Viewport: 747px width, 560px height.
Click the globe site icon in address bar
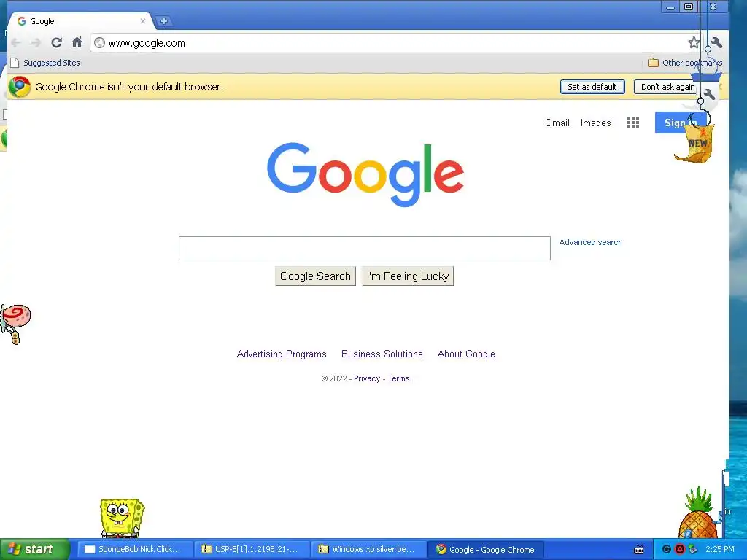[x=99, y=43]
